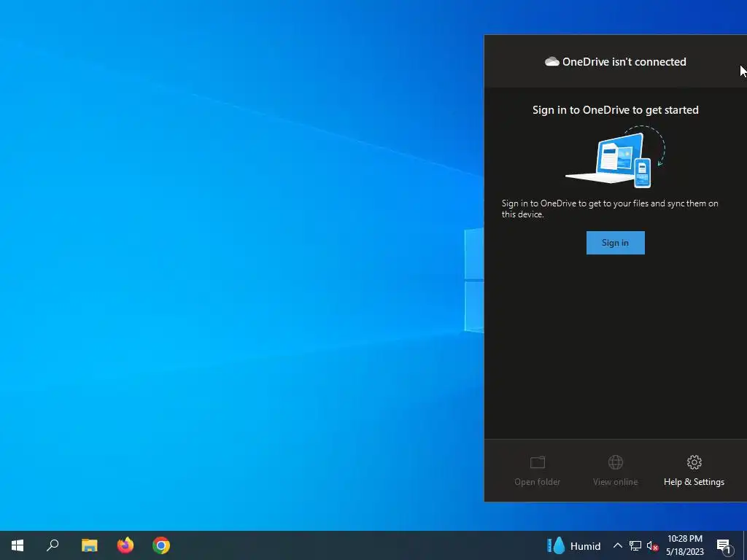Click 'Sign in to OneDrive to get started' heading
747x560 pixels.
pos(615,110)
